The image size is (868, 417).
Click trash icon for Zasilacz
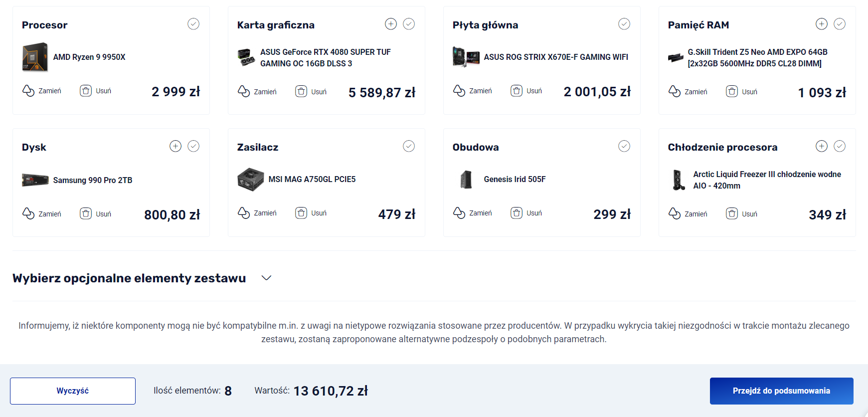pos(301,213)
